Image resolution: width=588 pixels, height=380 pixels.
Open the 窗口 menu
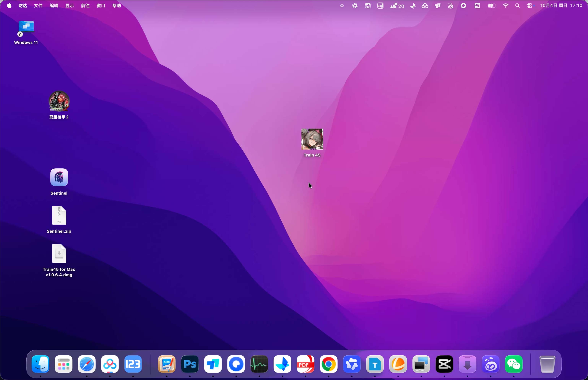tap(101, 5)
